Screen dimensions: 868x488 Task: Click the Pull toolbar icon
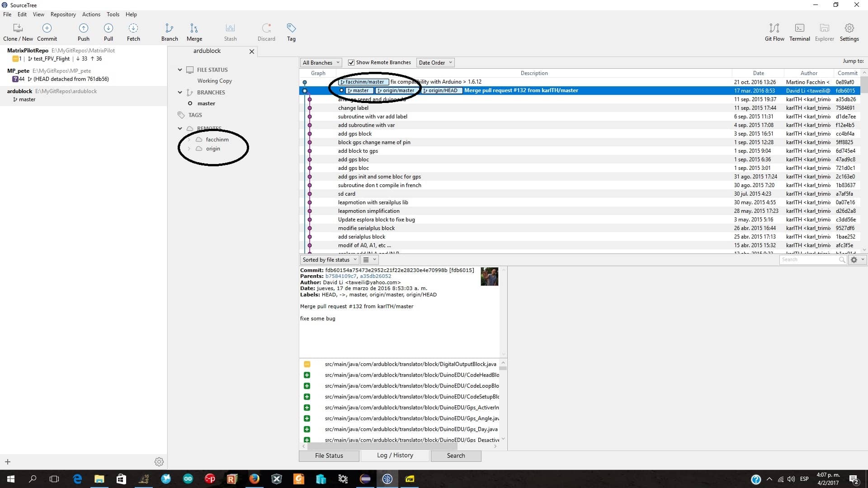pos(108,28)
